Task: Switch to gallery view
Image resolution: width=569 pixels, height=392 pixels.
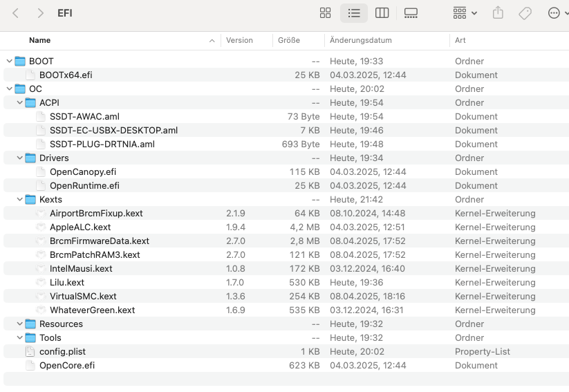Action: (411, 13)
